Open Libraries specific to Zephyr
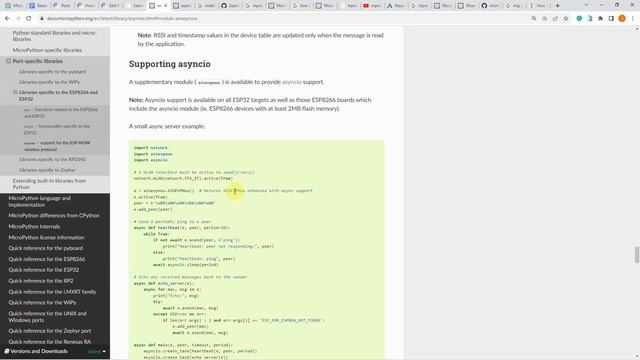Screen dimensions: 640x360 (x=47, y=170)
